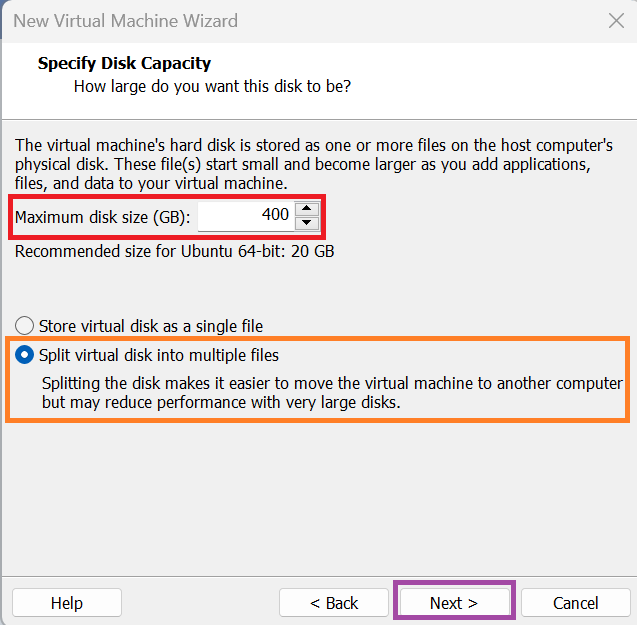Click the splitting disk performance description text
This screenshot has width=637, height=625.
tap(332, 393)
